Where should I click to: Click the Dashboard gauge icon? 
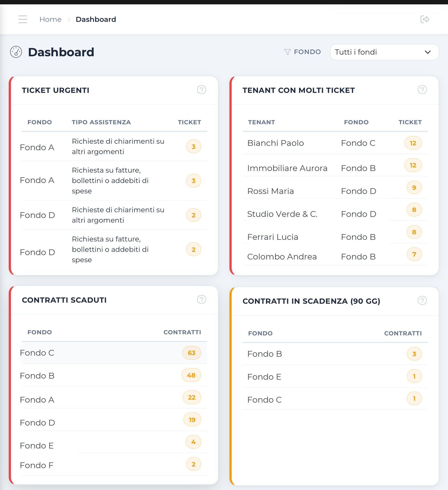click(16, 52)
